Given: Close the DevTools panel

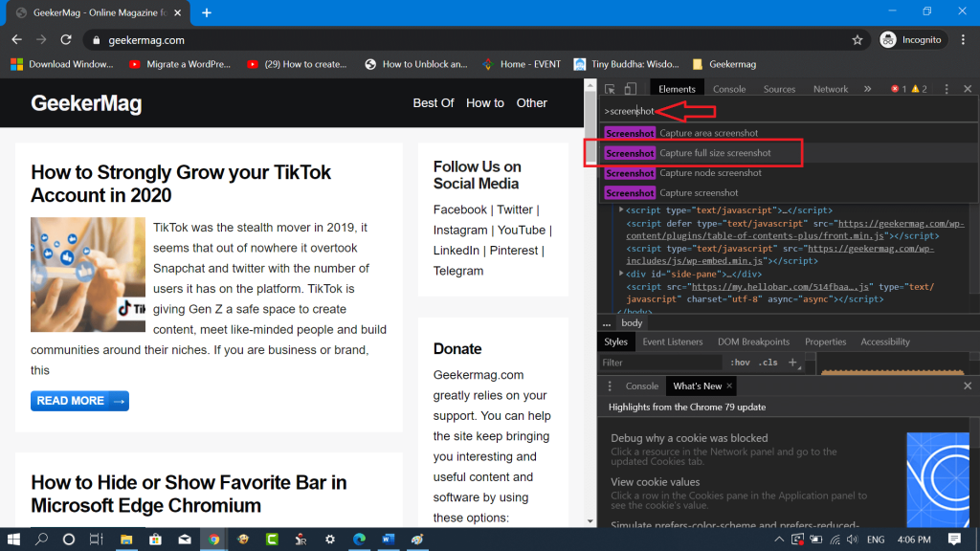Looking at the screenshot, I should (968, 89).
